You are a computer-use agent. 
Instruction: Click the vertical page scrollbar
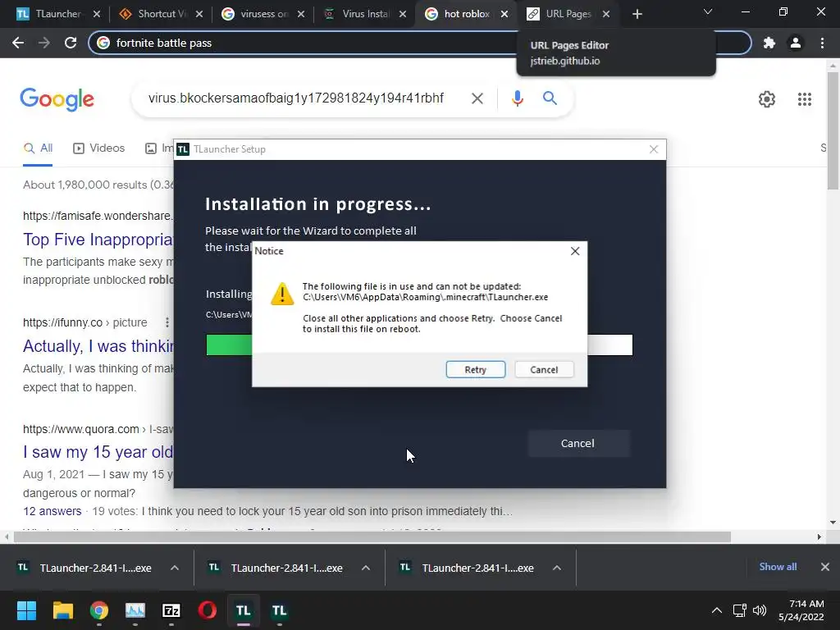(833, 131)
